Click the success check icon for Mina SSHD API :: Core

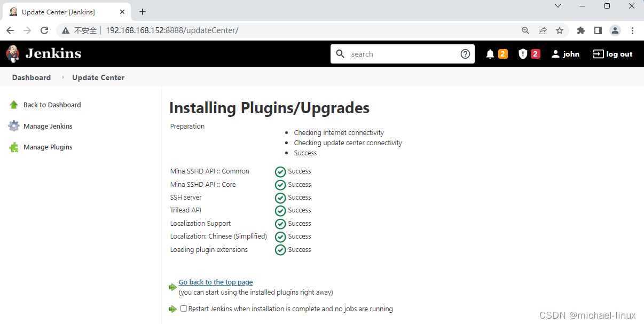(280, 185)
